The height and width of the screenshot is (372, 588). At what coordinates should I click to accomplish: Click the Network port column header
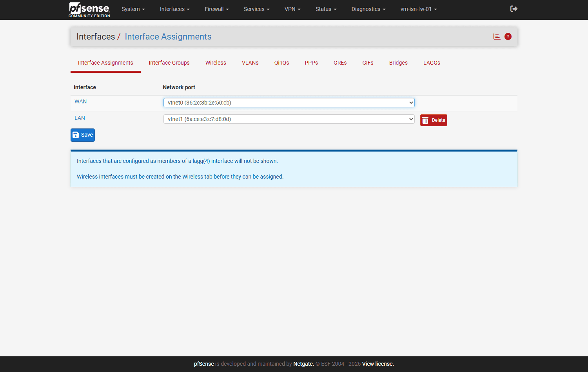(x=179, y=87)
